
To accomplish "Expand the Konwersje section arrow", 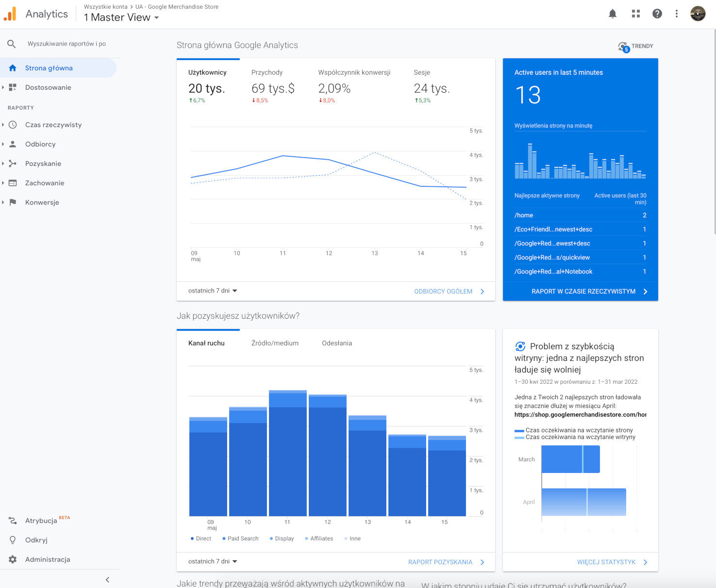I will 3,202.
